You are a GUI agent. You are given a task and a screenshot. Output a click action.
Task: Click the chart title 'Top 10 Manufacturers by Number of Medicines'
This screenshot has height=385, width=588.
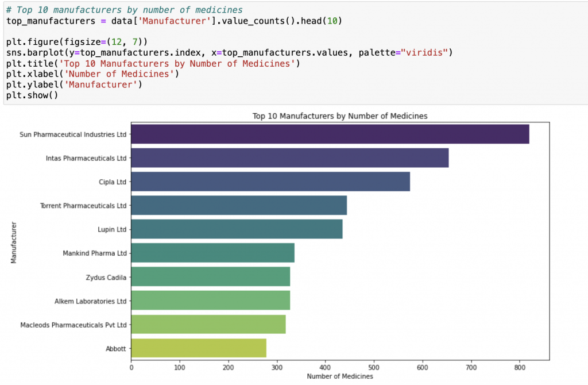340,116
